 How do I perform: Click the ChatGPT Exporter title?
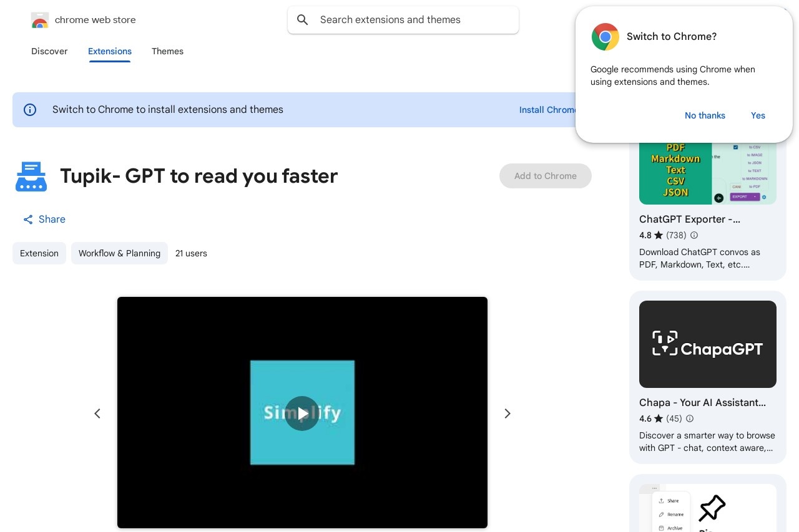click(x=690, y=219)
